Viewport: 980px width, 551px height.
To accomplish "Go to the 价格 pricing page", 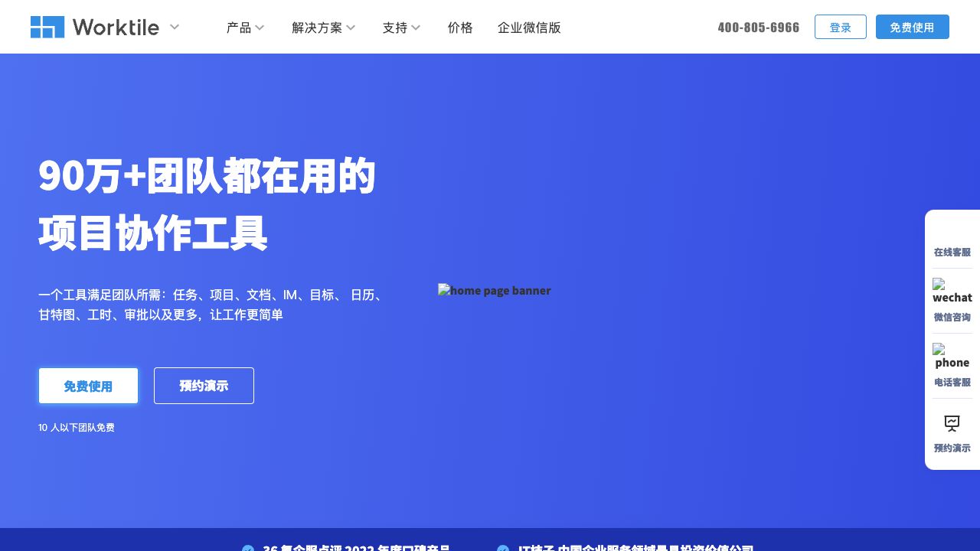I will point(460,28).
